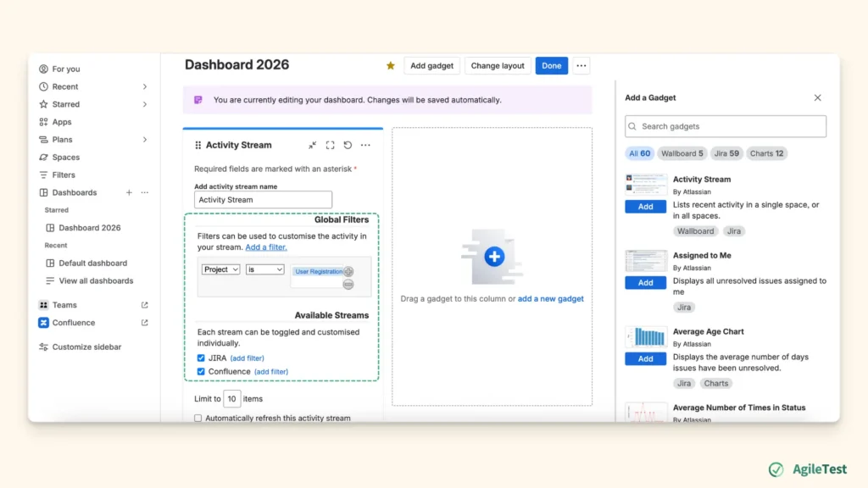Add the Average Age Chart gadget
Image resolution: width=868 pixels, height=488 pixels.
click(645, 358)
